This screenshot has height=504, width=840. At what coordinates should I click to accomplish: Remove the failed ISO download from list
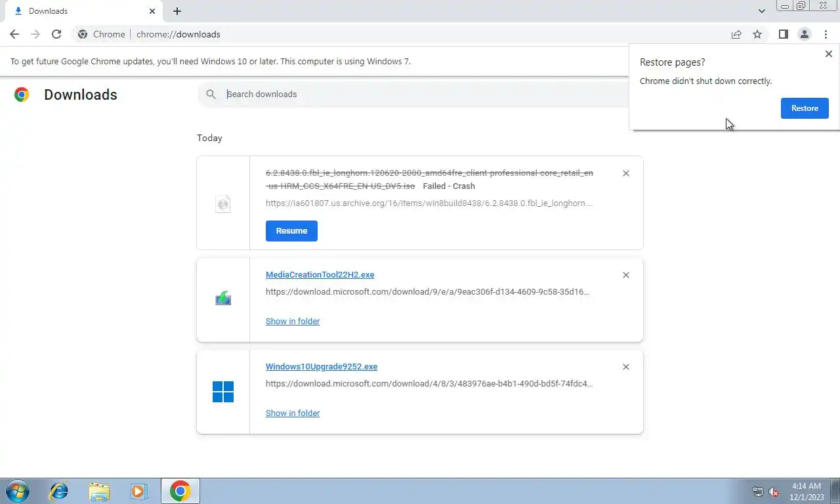[x=625, y=173]
